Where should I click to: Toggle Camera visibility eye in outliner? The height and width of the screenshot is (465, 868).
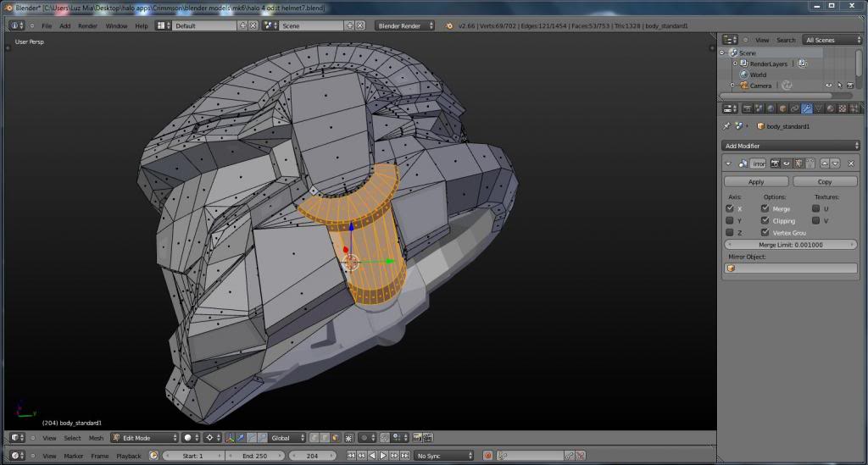click(x=829, y=86)
